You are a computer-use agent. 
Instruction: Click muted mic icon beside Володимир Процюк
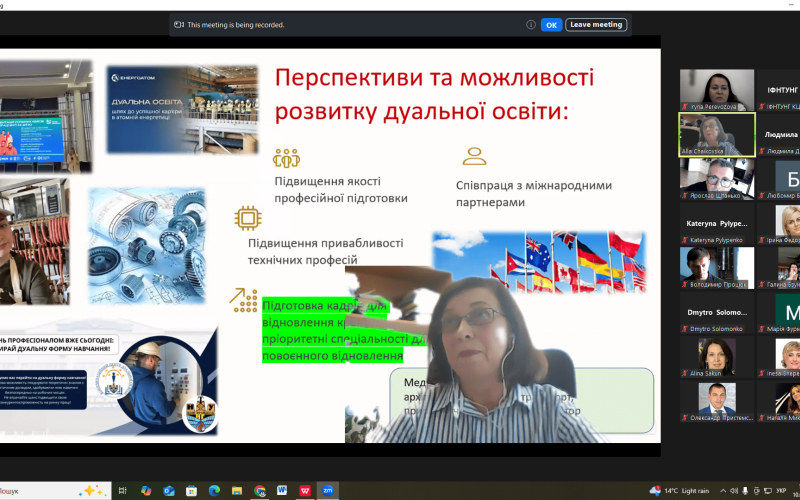(x=685, y=285)
